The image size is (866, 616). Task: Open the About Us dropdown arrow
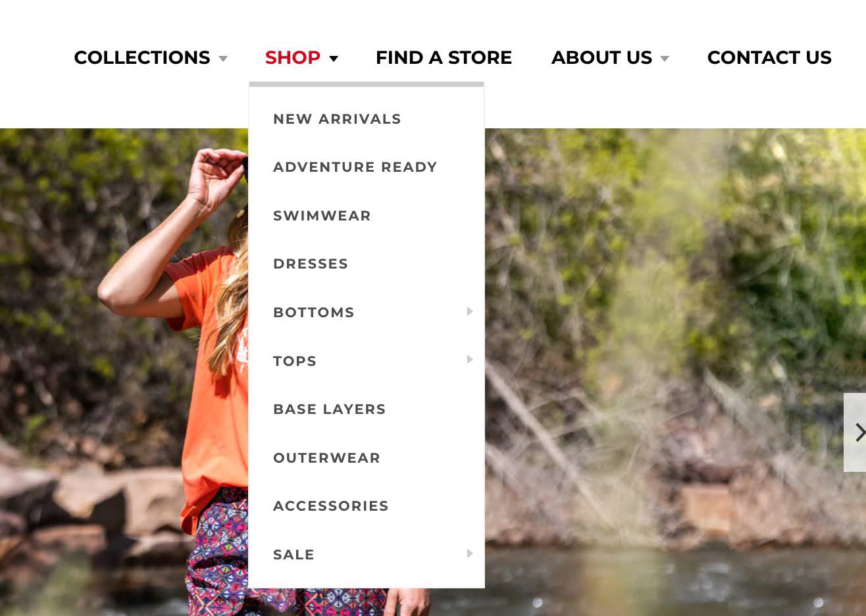[665, 59]
